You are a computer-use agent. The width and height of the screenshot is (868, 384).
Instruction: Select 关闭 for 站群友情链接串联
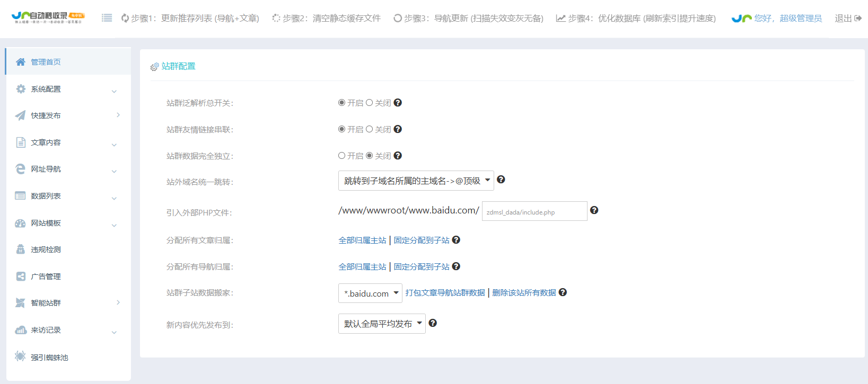coord(370,129)
